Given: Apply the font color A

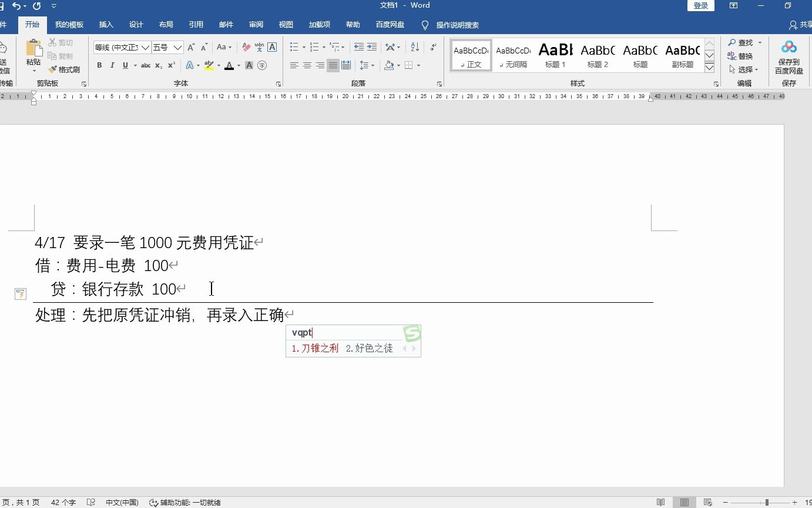Looking at the screenshot, I should tap(229, 65).
